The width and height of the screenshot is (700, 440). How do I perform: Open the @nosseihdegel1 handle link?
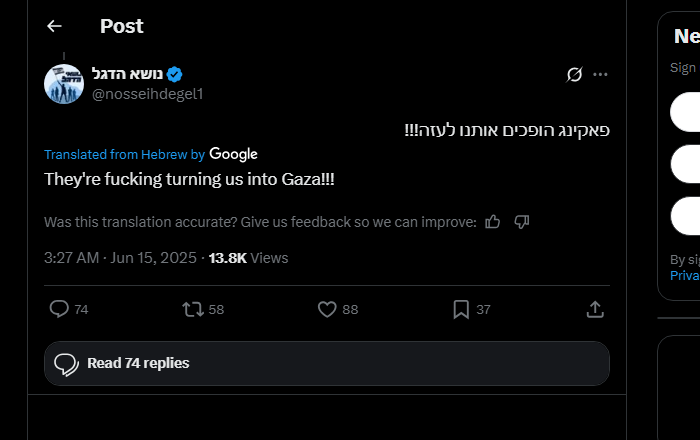(x=148, y=94)
